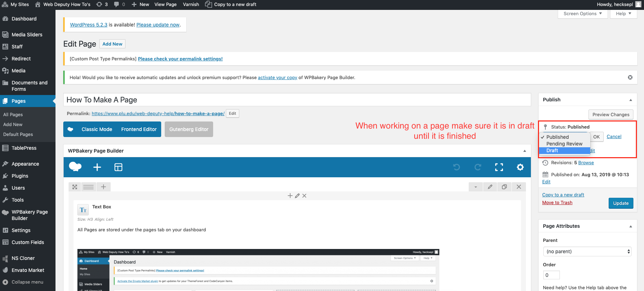The image size is (644, 291).
Task: Clone this row with duplicate icon
Action: tap(504, 187)
